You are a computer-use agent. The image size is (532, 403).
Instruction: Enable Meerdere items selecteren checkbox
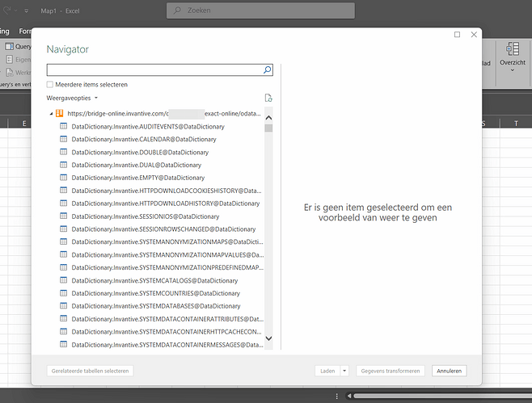(x=50, y=85)
